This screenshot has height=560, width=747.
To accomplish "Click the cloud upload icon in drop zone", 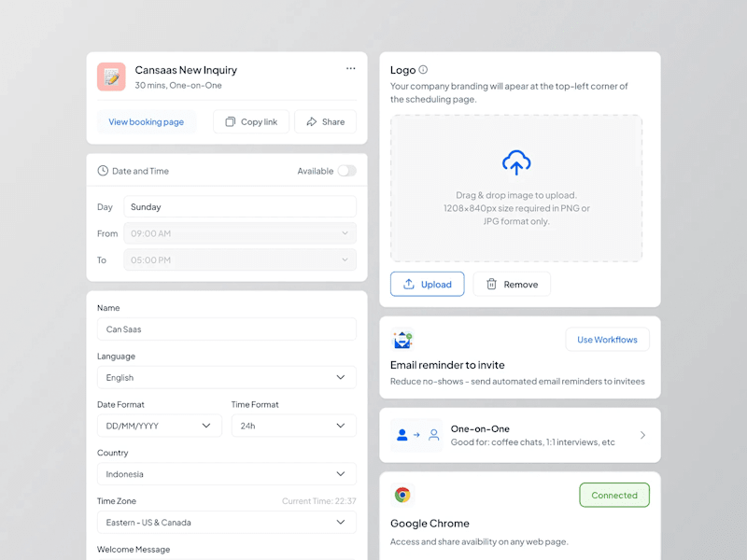I will pos(516,162).
